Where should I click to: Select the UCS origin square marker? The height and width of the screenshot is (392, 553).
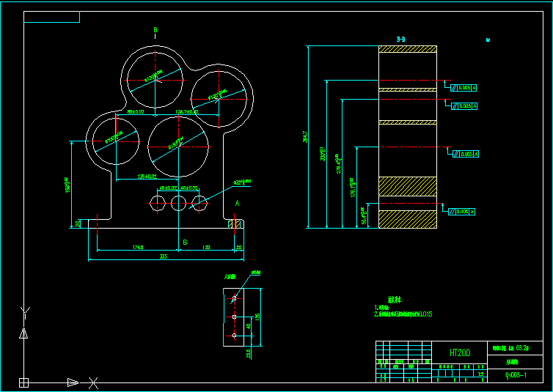23,382
